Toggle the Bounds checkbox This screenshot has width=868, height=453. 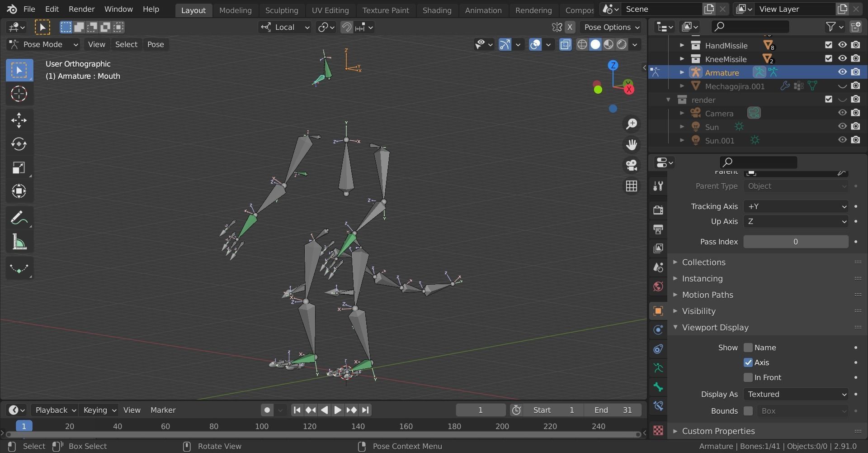pyautogui.click(x=748, y=411)
